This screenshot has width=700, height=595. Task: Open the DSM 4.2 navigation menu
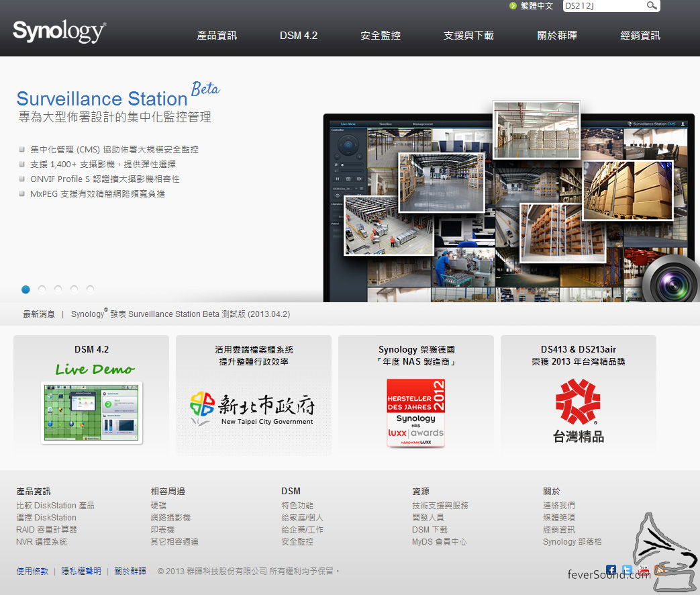point(299,36)
